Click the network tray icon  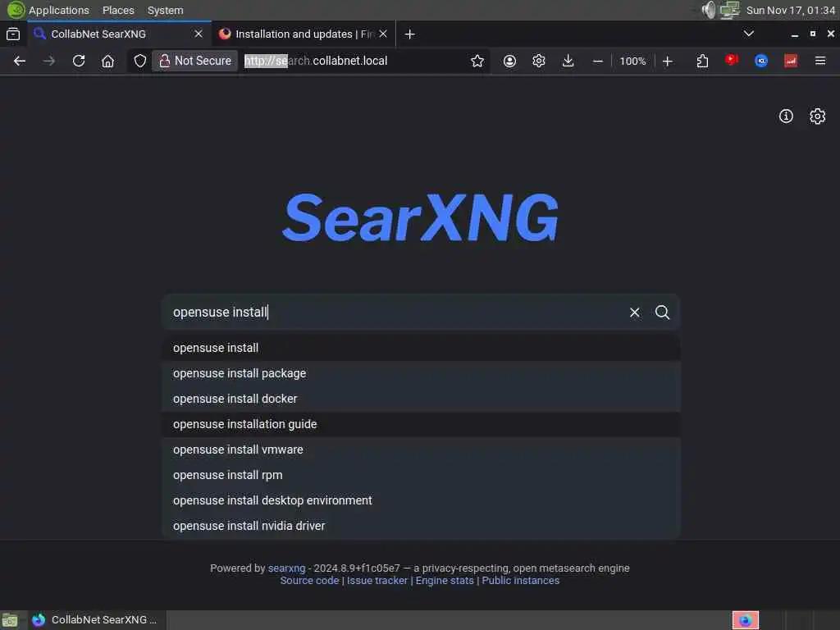729,10
